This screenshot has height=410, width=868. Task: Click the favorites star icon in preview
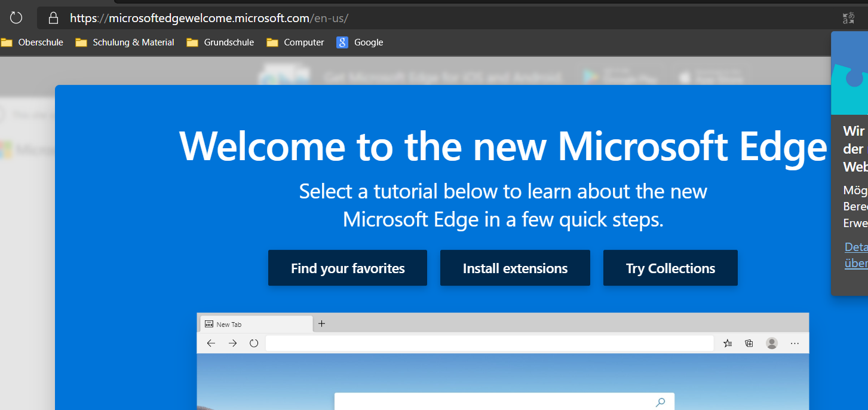pyautogui.click(x=728, y=343)
